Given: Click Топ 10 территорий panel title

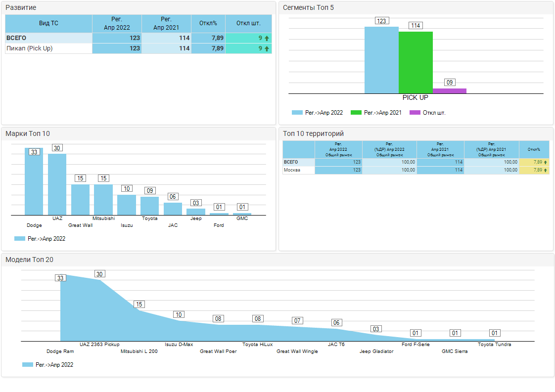Looking at the screenshot, I should [313, 134].
